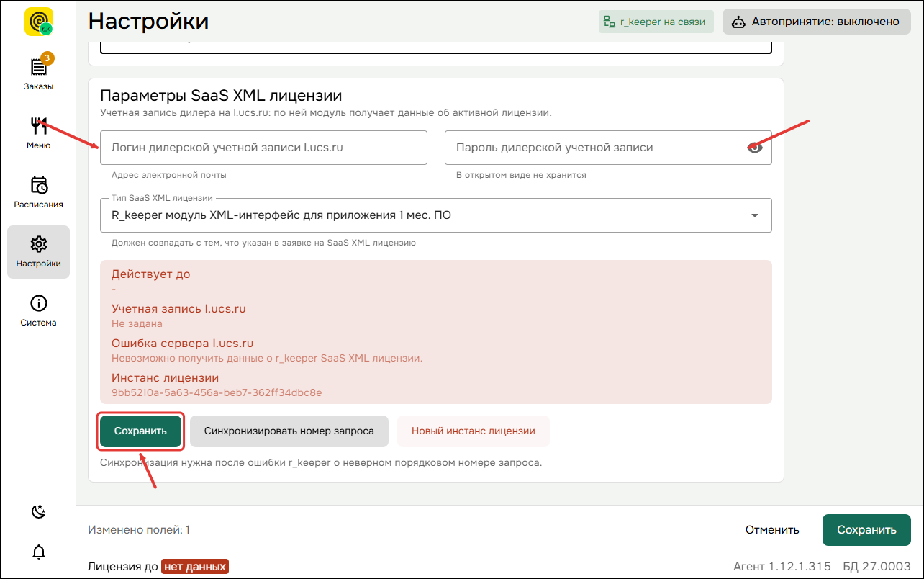Screen dimensions: 924x579
Task: Click Сохранить in the bottom bar
Action: click(x=867, y=530)
